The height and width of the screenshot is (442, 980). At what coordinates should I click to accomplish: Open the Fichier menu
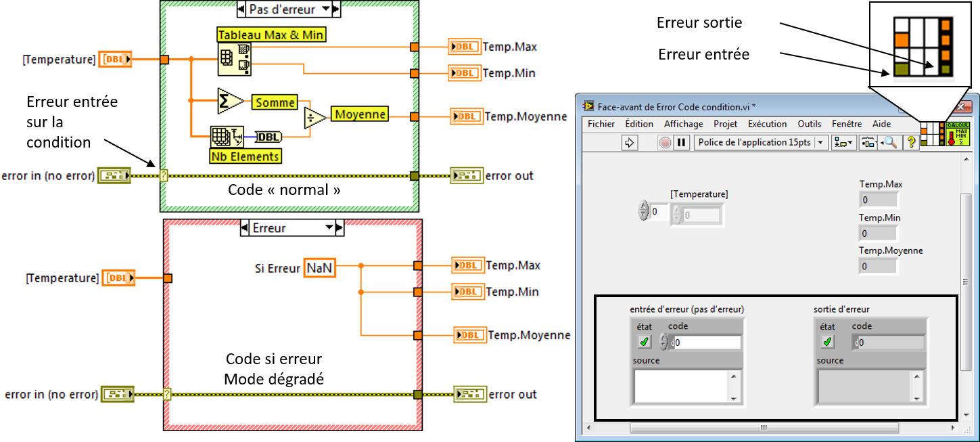click(x=601, y=124)
